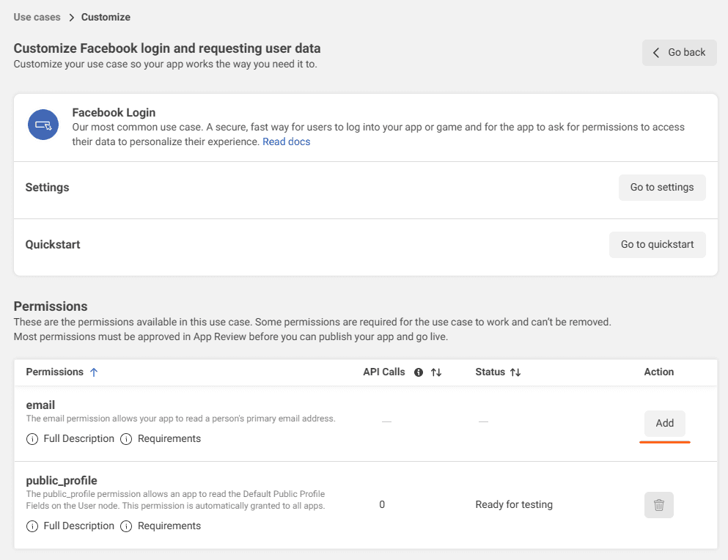Click the Quickstart row label
The image size is (728, 560).
click(53, 245)
